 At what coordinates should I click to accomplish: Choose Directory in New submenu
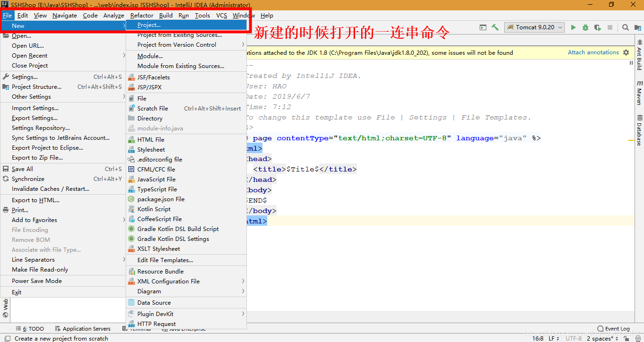pos(186,119)
